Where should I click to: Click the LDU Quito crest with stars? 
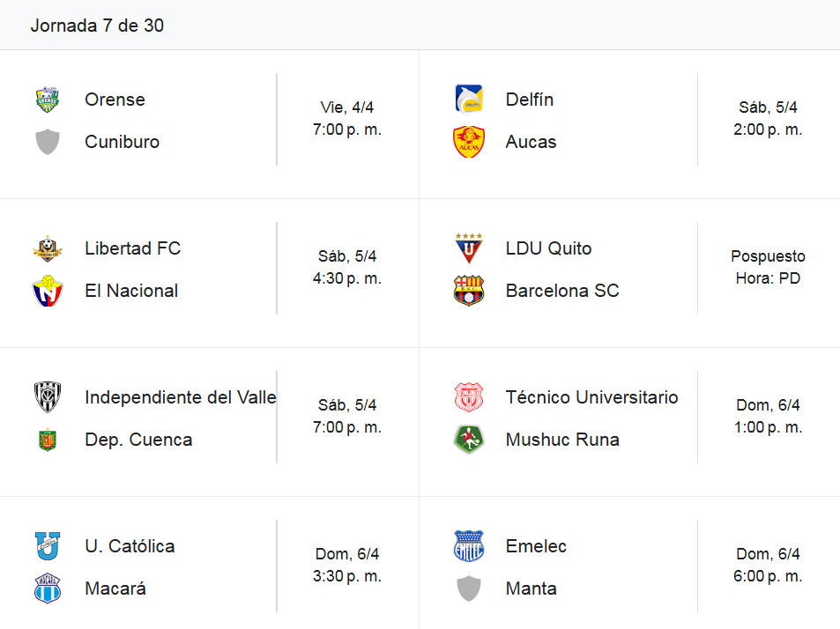tap(469, 248)
